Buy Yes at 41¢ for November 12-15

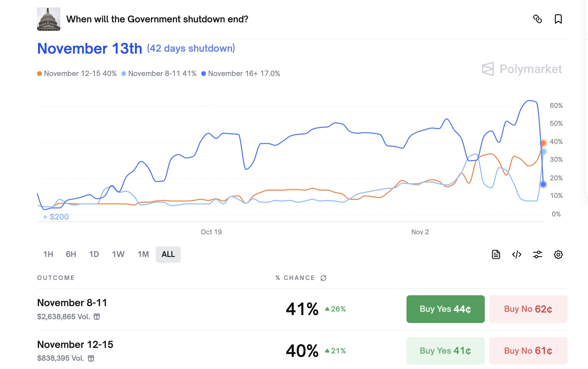445,351
